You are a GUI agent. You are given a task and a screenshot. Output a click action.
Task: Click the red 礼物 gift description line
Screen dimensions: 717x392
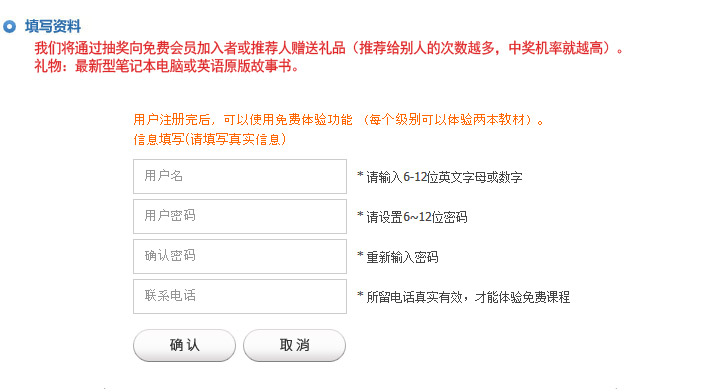coord(167,66)
